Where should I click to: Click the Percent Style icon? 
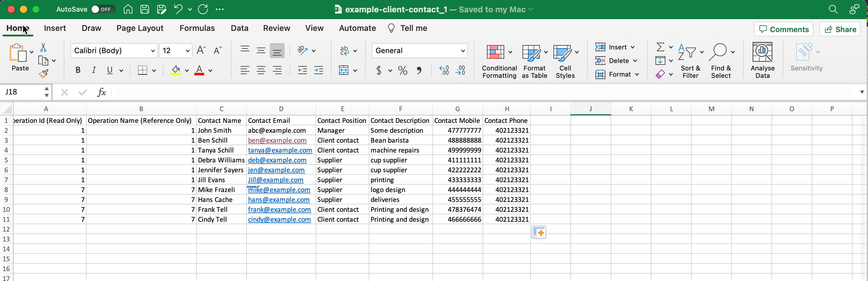(x=402, y=70)
